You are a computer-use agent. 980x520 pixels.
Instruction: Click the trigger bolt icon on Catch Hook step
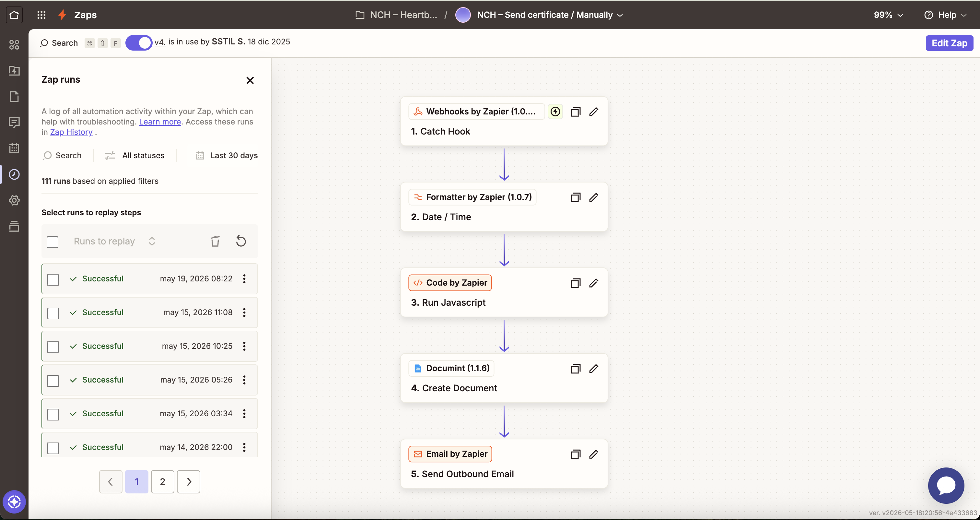click(555, 112)
